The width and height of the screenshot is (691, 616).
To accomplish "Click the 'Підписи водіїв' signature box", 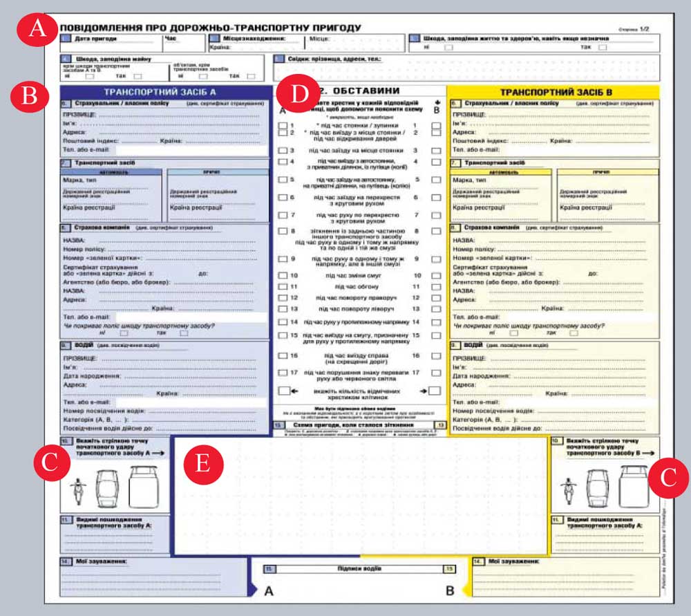I will 359,569.
